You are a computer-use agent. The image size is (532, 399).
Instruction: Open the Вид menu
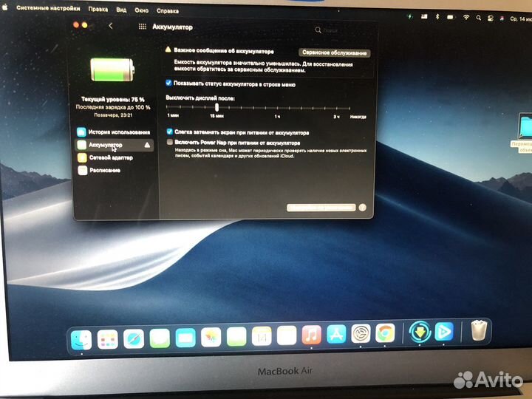point(121,10)
